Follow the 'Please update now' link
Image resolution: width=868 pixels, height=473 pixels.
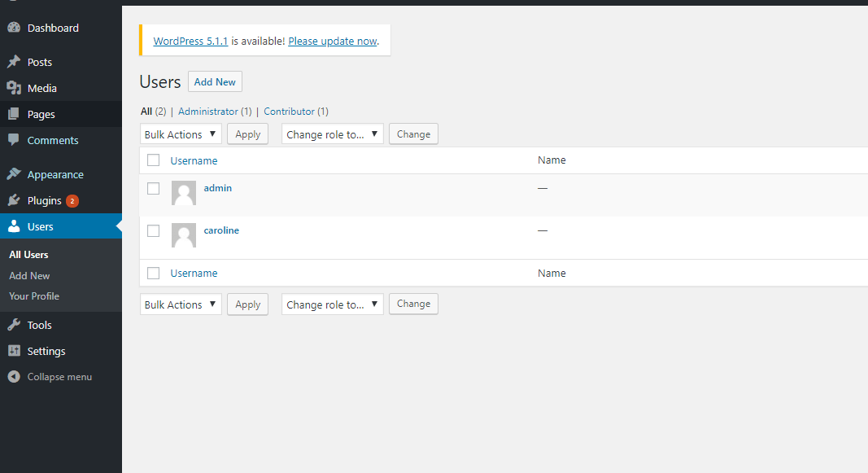(x=333, y=41)
